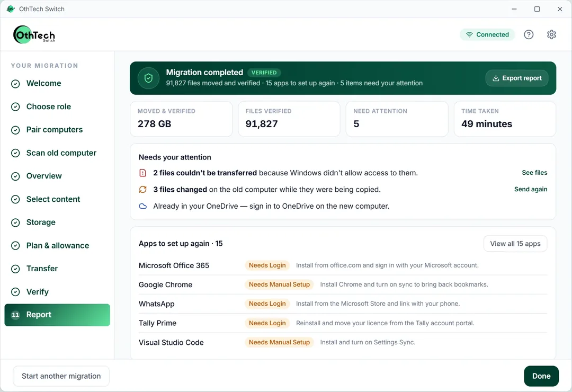Click the orange sync icon beside changed files

[142, 190]
